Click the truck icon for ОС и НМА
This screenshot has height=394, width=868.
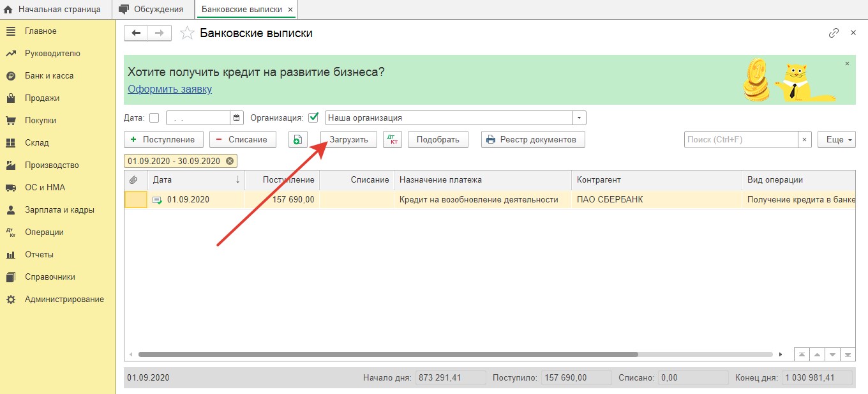11,188
